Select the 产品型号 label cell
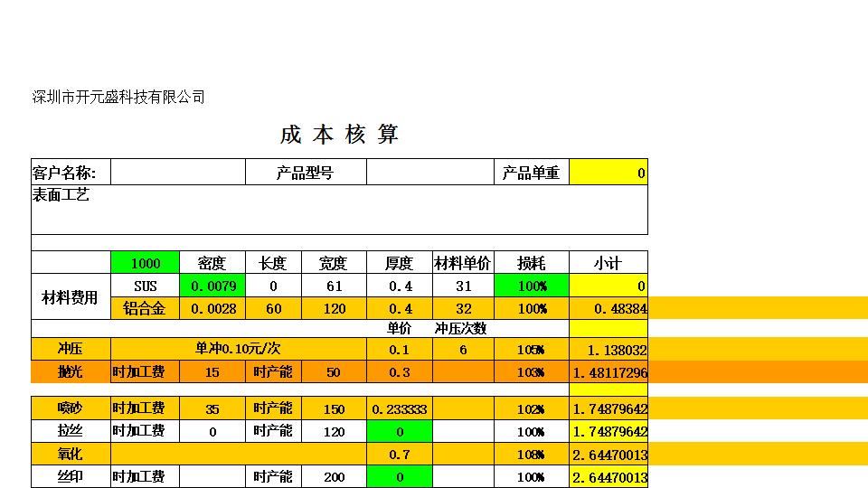 click(307, 173)
